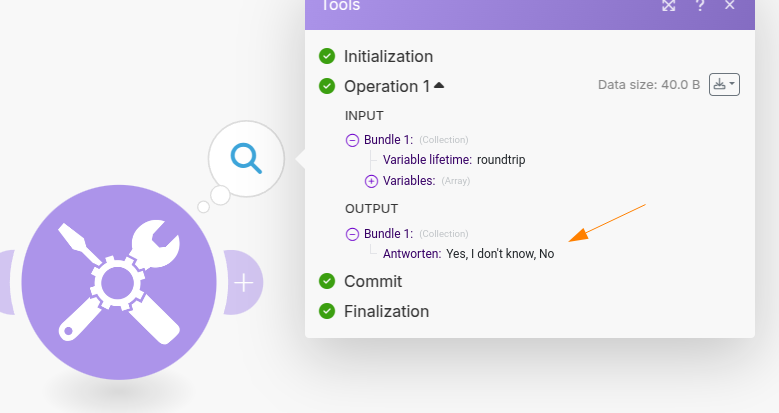The image size is (779, 413).
Task: Click the green check beside Operation 1
Action: [327, 86]
